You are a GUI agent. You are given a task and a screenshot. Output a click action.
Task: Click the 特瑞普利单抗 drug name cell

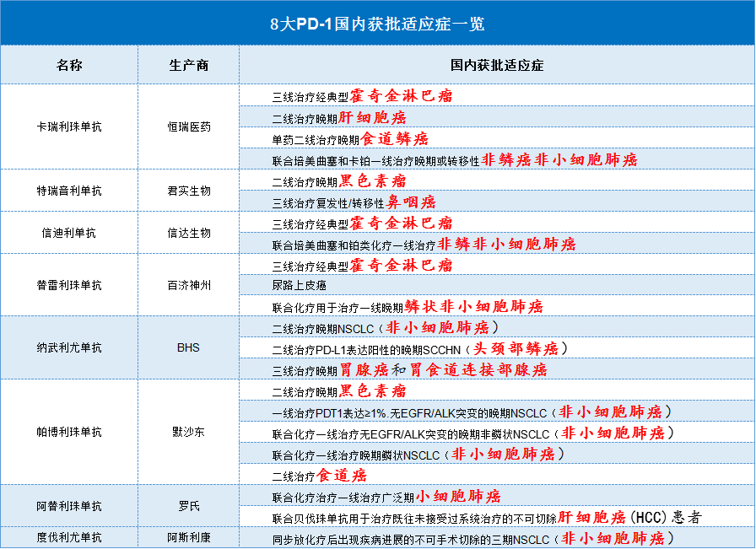(69, 191)
